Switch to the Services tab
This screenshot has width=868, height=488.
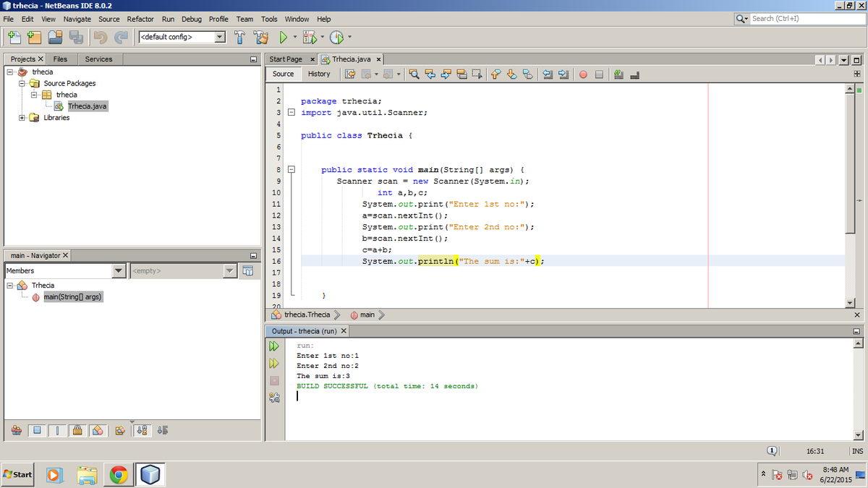point(98,59)
